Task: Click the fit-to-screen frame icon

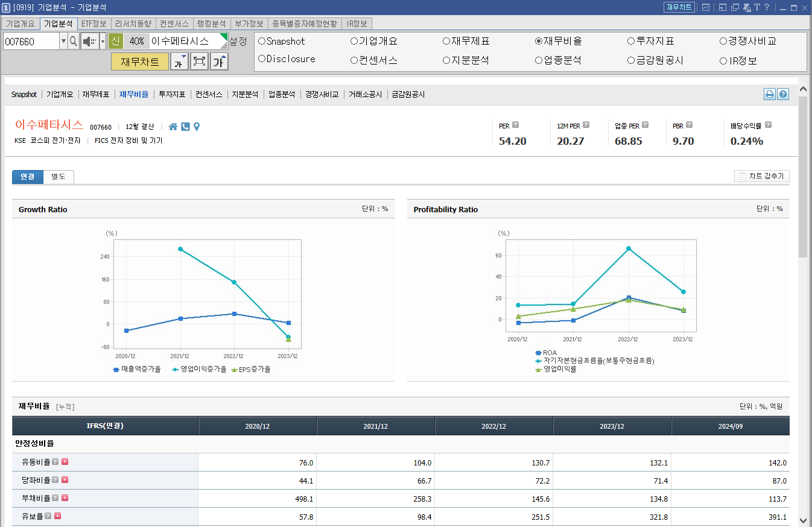Action: click(x=199, y=62)
